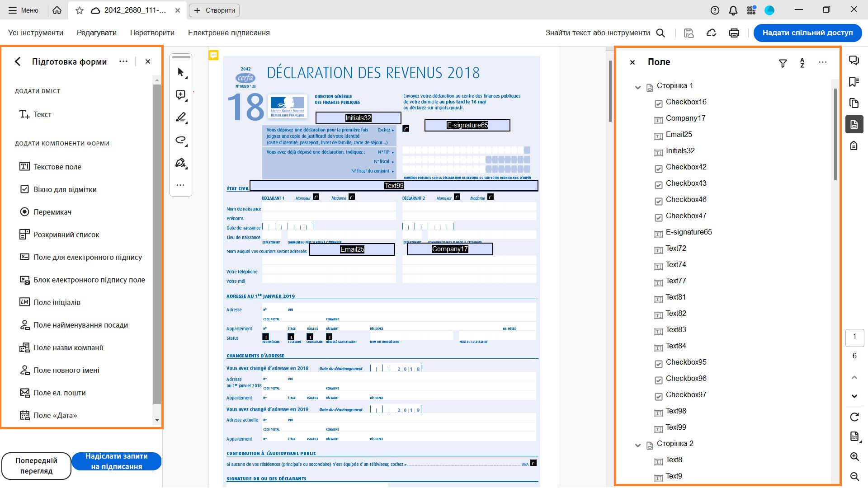The width and height of the screenshot is (868, 488).
Task: Sort fields alphabetically with A-Z icon
Action: tap(802, 63)
